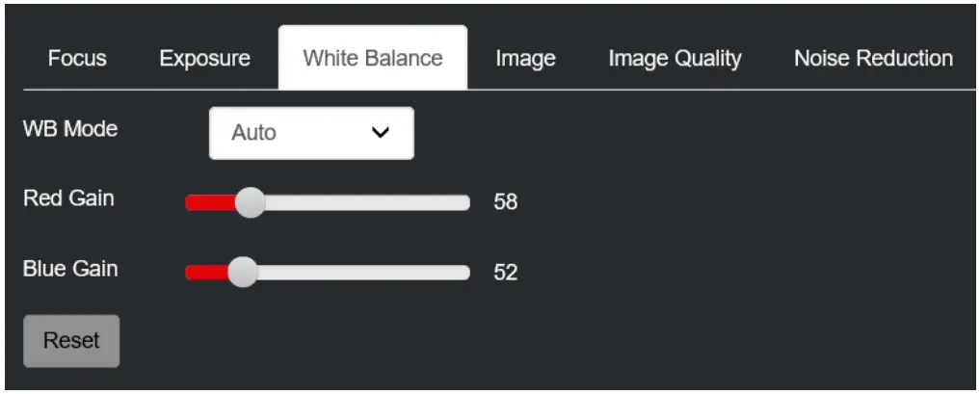Switch to the Noise Reduction tab
The width and height of the screenshot is (980, 394).
coord(873,59)
